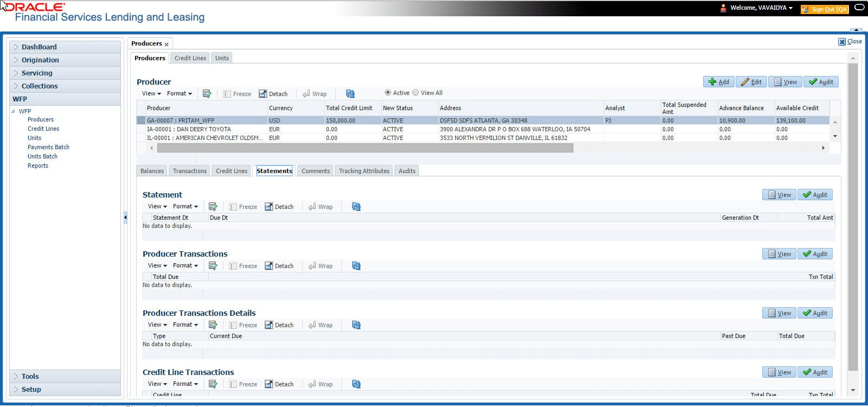This screenshot has width=868, height=407.
Task: Refresh the Credit Line Transactions table
Action: pyautogui.click(x=356, y=384)
